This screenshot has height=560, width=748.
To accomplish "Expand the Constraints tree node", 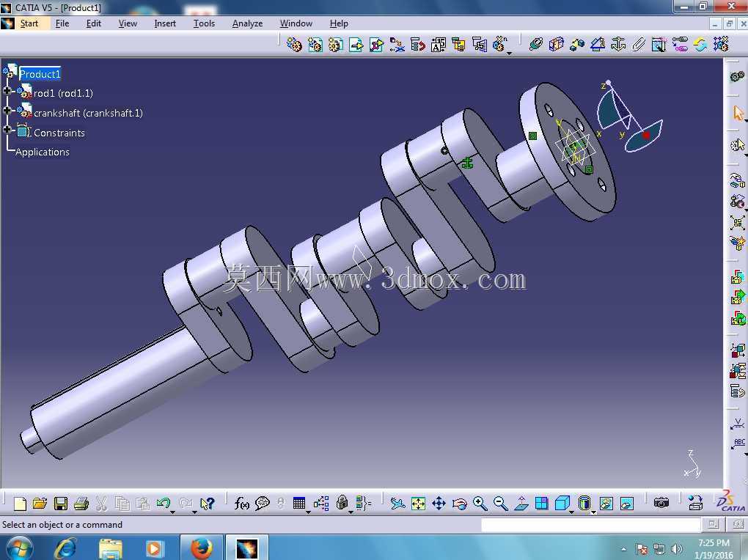I will [7, 130].
